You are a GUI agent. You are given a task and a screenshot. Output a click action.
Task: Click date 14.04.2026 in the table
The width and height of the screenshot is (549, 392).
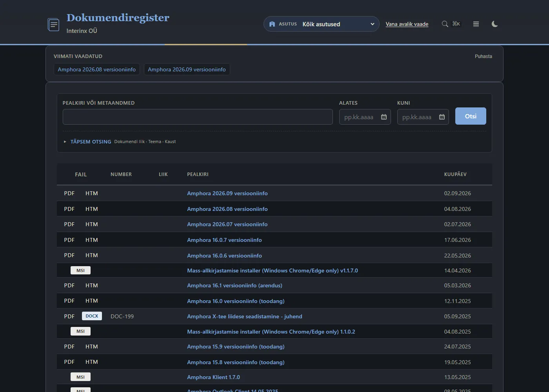coord(458,270)
